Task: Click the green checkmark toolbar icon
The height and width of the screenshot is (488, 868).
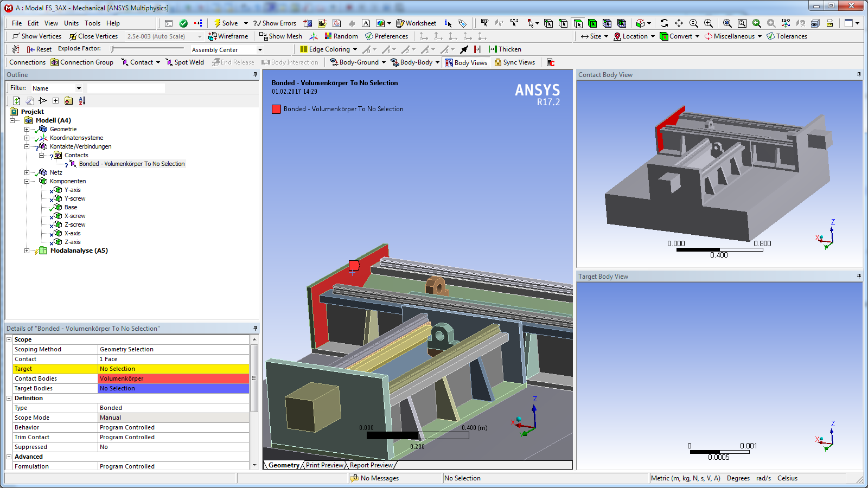Action: click(x=183, y=23)
